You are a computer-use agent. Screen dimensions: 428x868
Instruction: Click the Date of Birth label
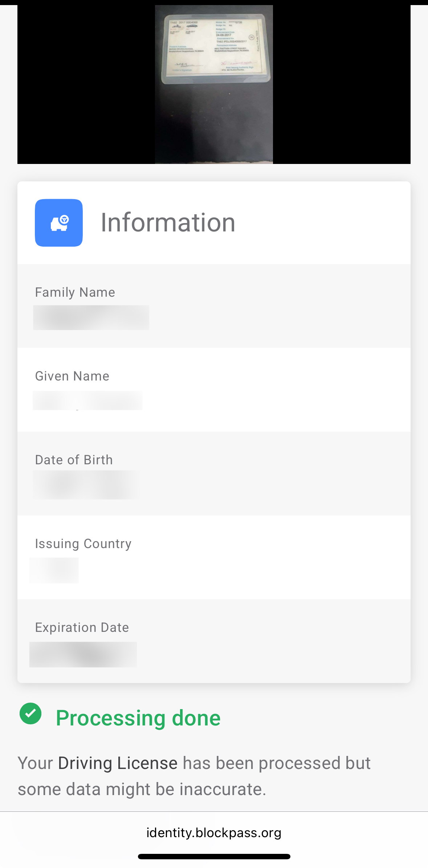pyautogui.click(x=74, y=460)
